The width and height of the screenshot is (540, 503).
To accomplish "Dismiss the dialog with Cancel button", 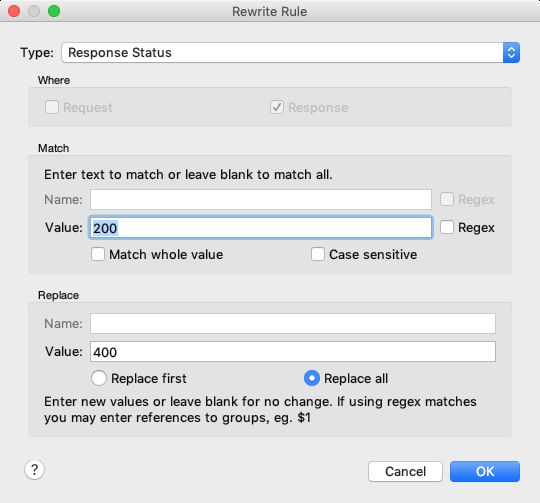I will (x=405, y=471).
